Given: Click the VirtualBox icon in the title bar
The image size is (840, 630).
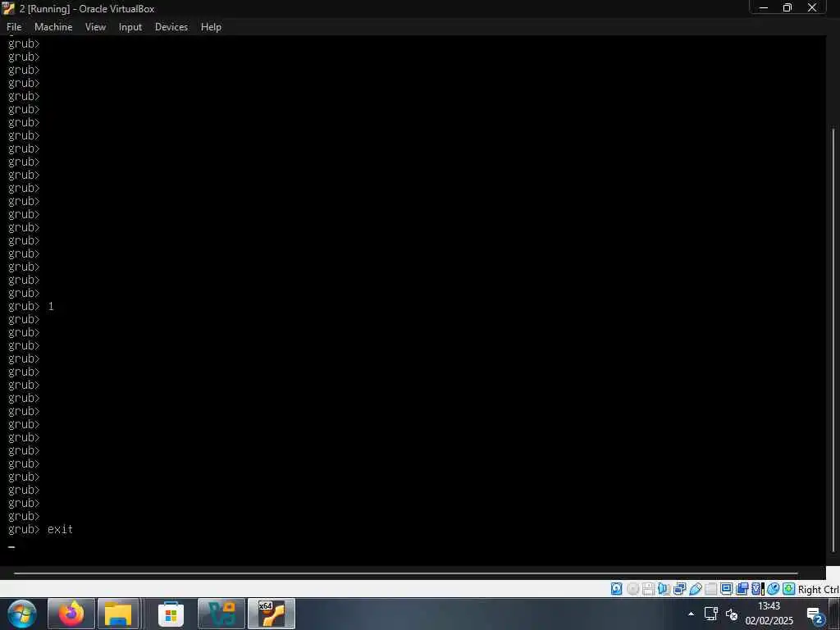Looking at the screenshot, I should (8, 8).
